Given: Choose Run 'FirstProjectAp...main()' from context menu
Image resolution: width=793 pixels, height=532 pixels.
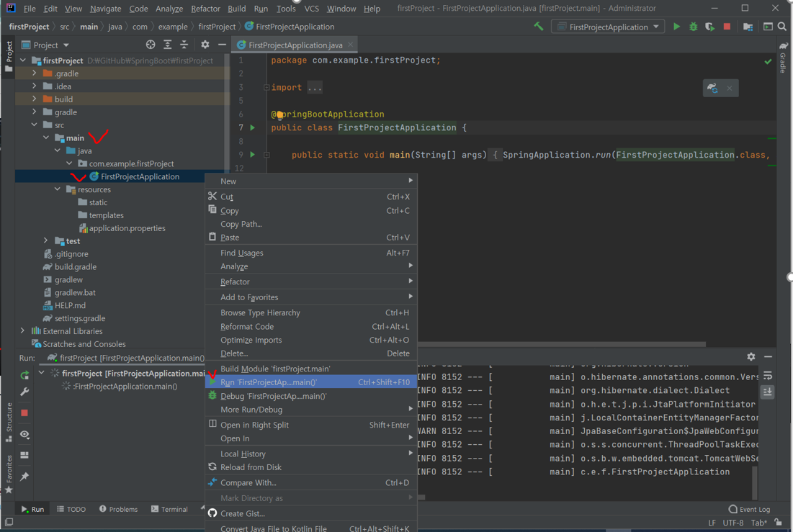Looking at the screenshot, I should (x=311, y=382).
